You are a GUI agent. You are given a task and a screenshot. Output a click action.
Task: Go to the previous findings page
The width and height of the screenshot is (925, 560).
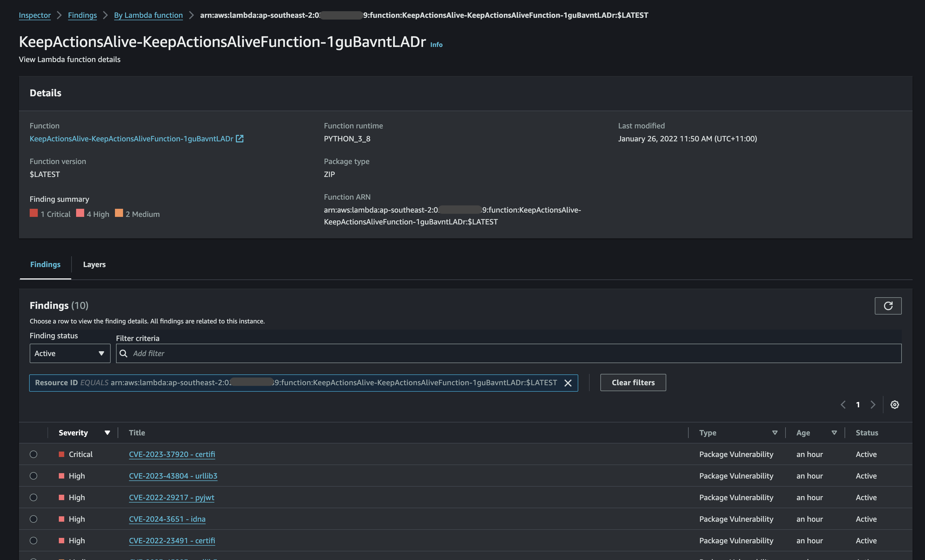[x=843, y=405]
